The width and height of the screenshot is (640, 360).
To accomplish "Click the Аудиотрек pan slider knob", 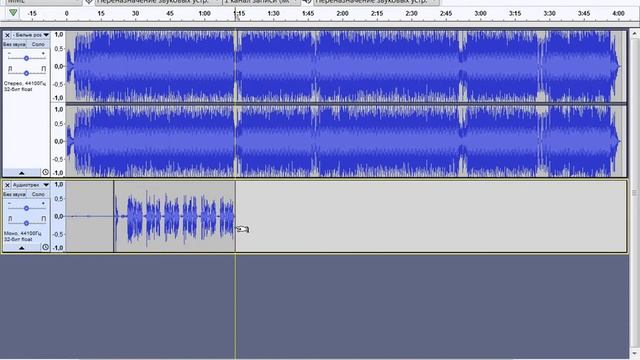I will click(26, 223).
